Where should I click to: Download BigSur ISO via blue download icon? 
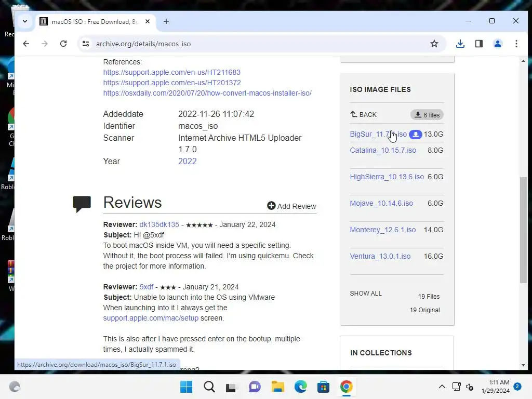415,135
